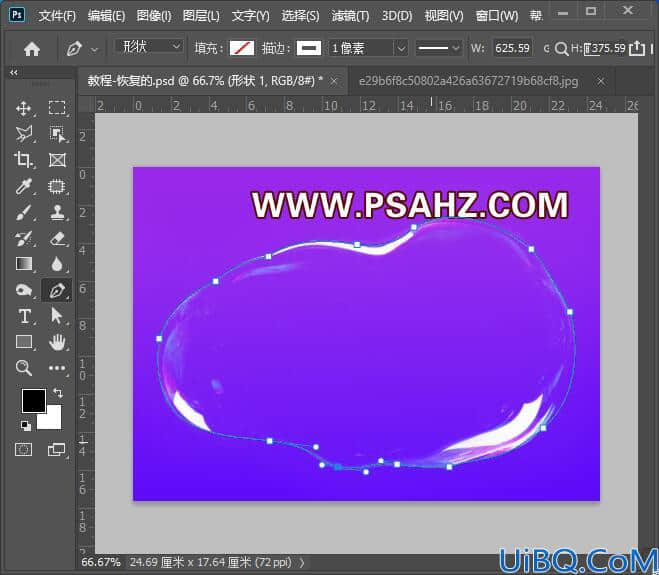The width and height of the screenshot is (659, 575).
Task: Collapse the toolbox double-arrow
Action: click(14, 72)
